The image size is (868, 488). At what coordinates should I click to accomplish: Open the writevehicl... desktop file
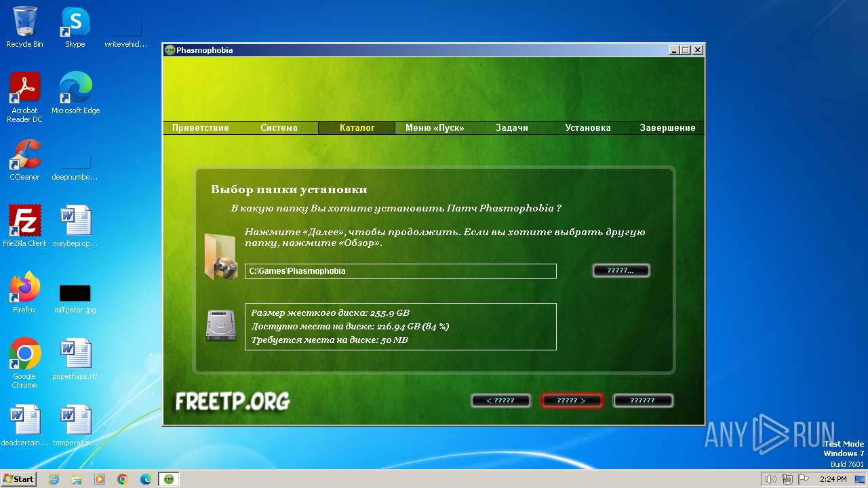coord(126,31)
